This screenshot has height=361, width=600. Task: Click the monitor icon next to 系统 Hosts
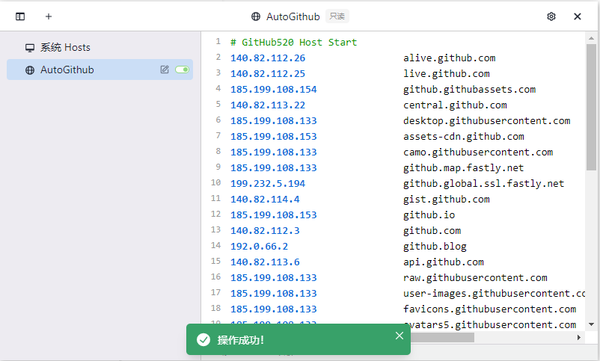point(30,48)
